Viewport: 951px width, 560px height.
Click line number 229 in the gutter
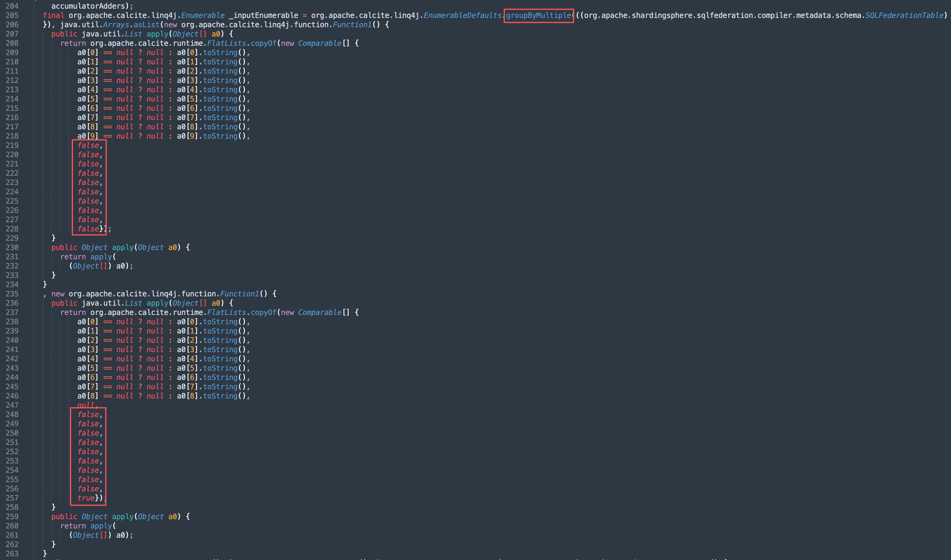pyautogui.click(x=12, y=238)
